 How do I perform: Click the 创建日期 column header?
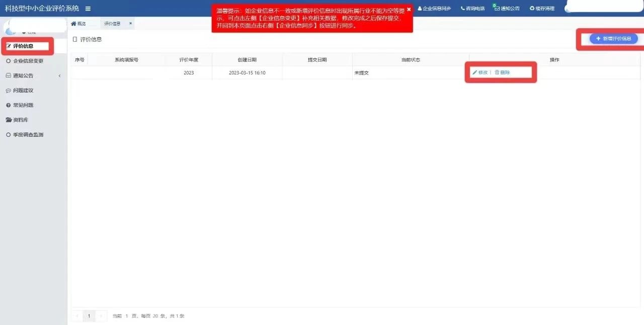click(x=247, y=60)
